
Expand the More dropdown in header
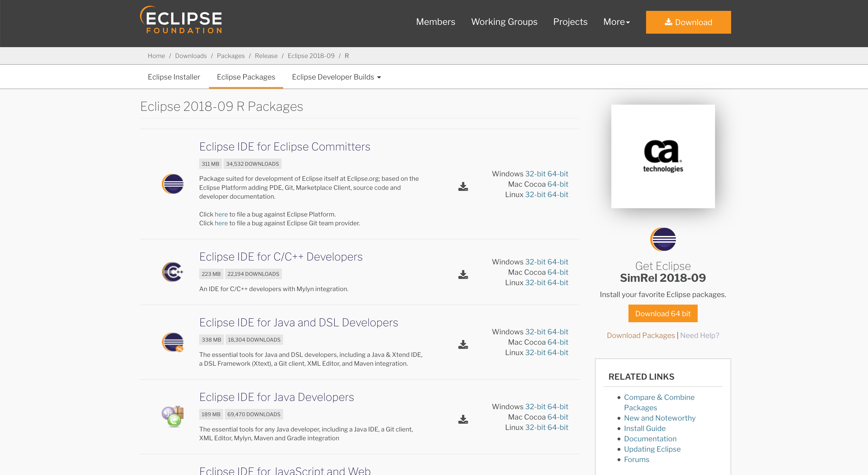[x=616, y=22]
